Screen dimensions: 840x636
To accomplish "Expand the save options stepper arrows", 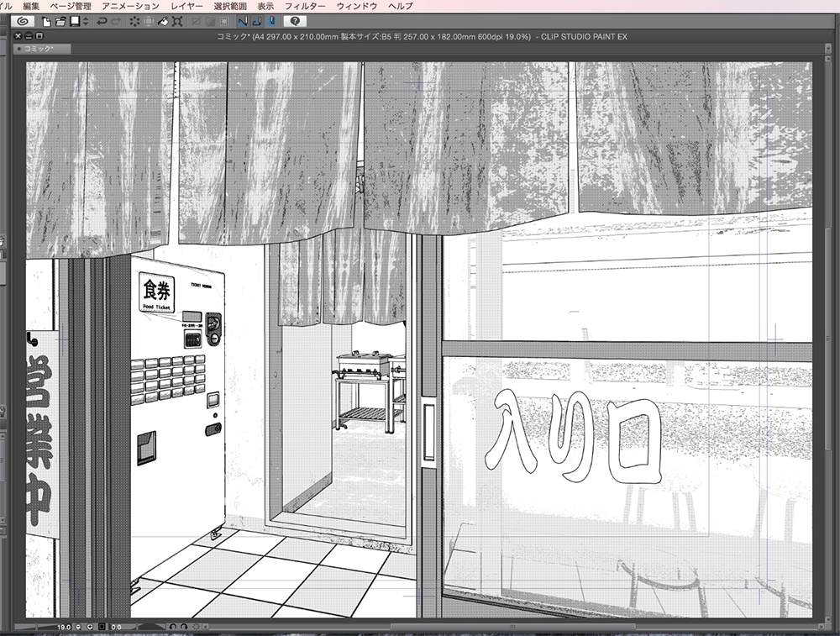I will [x=86, y=22].
